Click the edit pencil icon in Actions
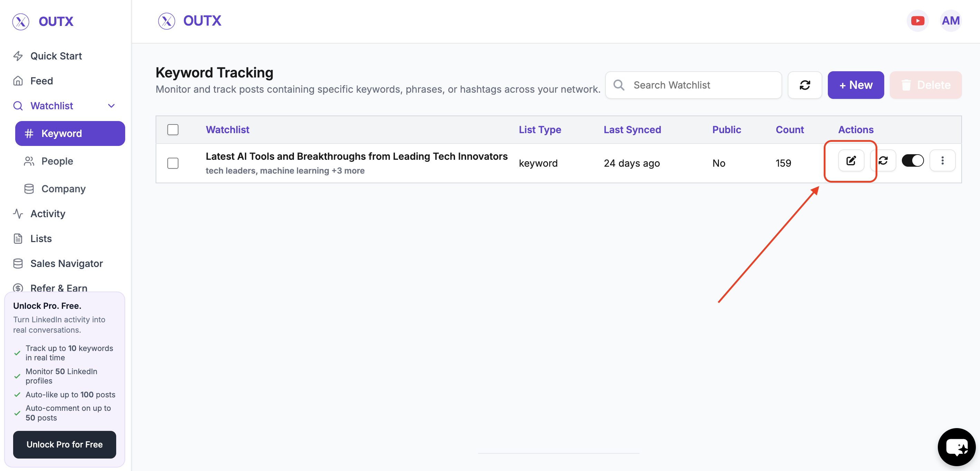The width and height of the screenshot is (980, 471). [851, 161]
